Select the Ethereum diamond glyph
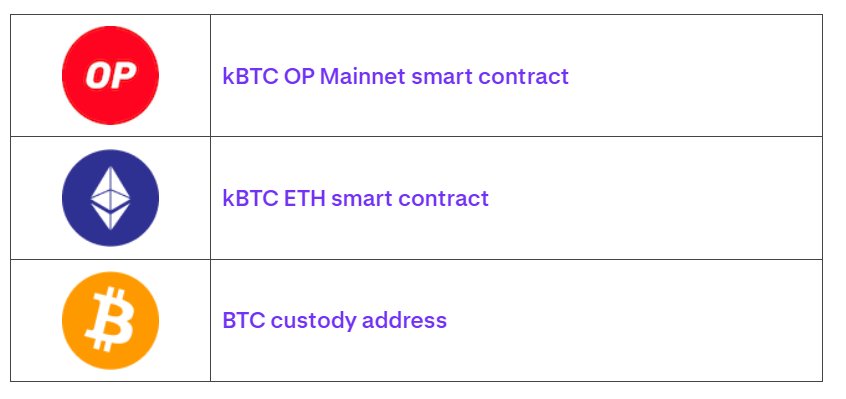This screenshot has width=846, height=399. click(x=111, y=198)
